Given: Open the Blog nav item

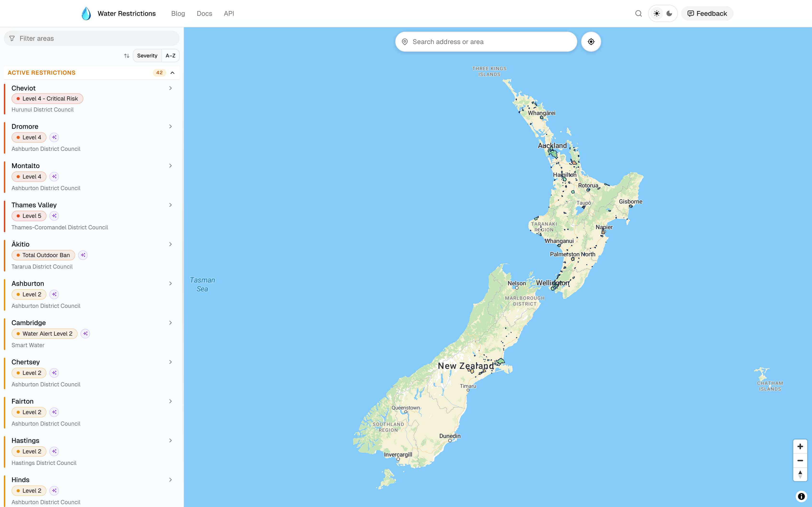Looking at the screenshot, I should coord(178,13).
